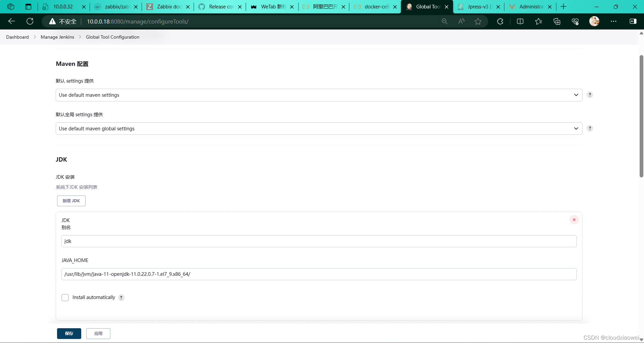Open tab actions menu

(x=28, y=6)
